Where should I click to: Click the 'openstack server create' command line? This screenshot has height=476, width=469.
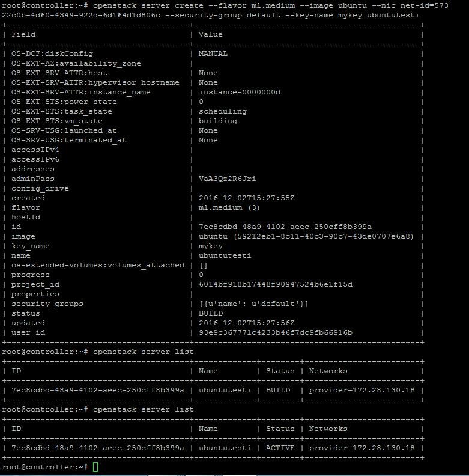[225, 10]
